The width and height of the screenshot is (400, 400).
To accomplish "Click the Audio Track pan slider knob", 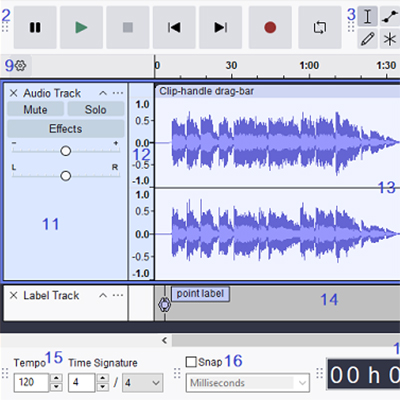I will point(66,176).
